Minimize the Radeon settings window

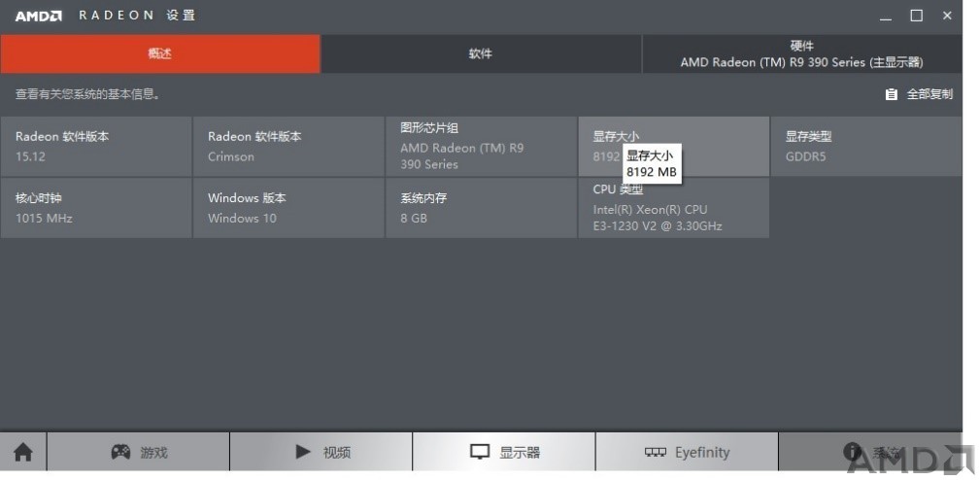(886, 17)
